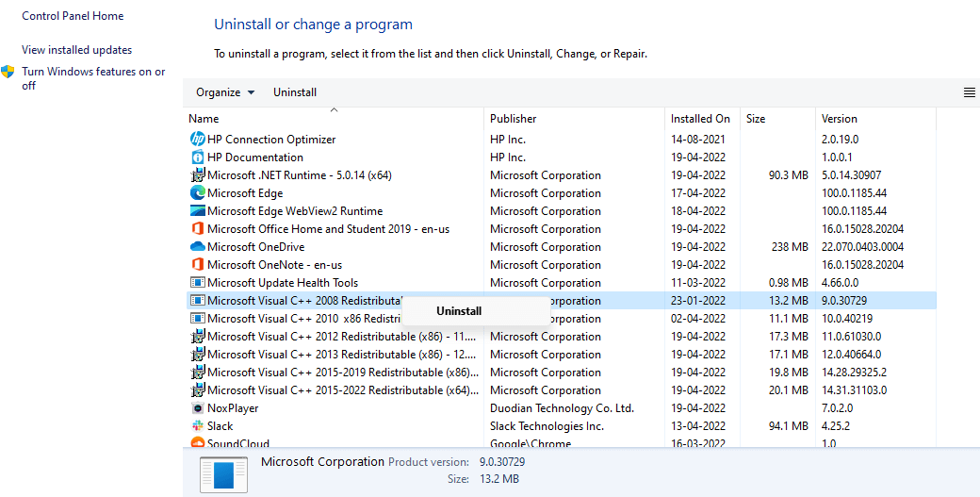Sort programs by Size column header
This screenshot has width=980, height=497.
click(x=756, y=119)
